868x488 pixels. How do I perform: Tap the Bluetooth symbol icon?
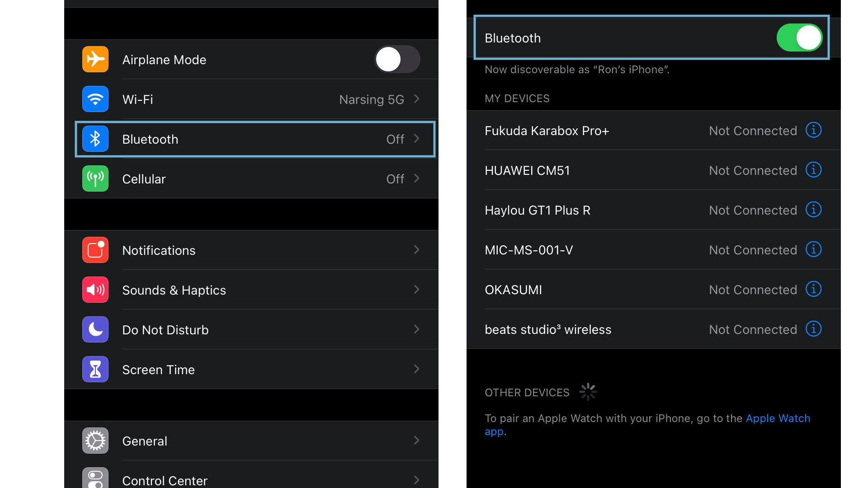click(x=95, y=139)
